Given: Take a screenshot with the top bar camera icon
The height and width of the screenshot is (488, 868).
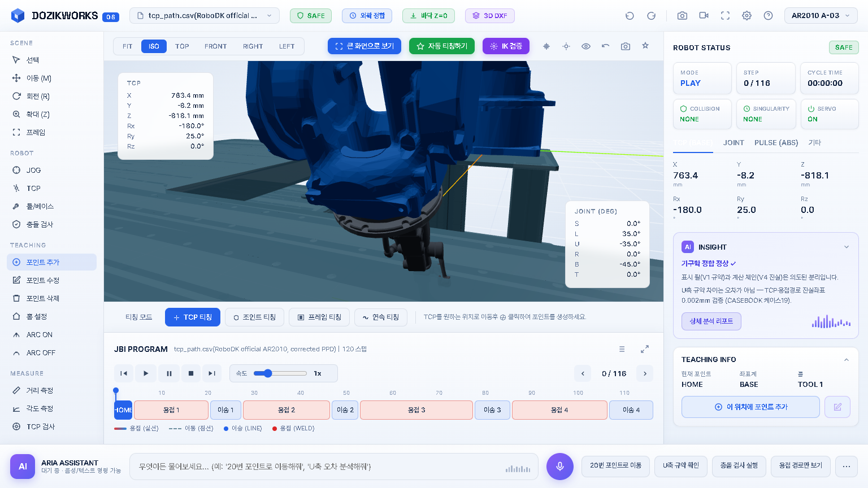Looking at the screenshot, I should (x=682, y=16).
